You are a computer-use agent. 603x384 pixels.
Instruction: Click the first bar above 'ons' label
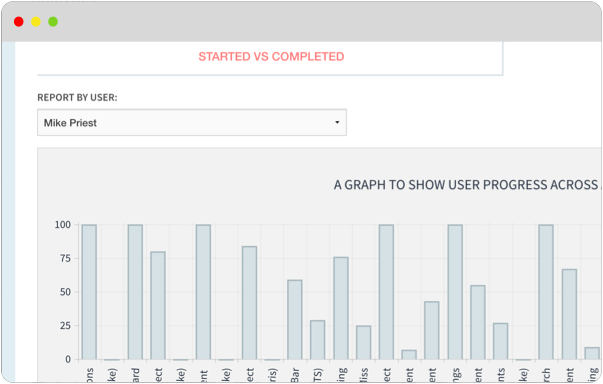click(89, 292)
